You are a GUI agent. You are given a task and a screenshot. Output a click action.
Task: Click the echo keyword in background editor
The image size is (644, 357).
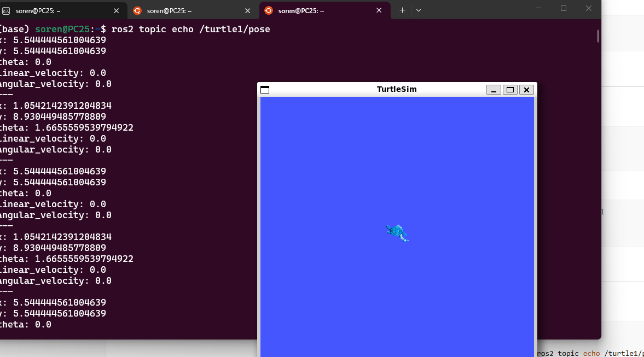591,353
